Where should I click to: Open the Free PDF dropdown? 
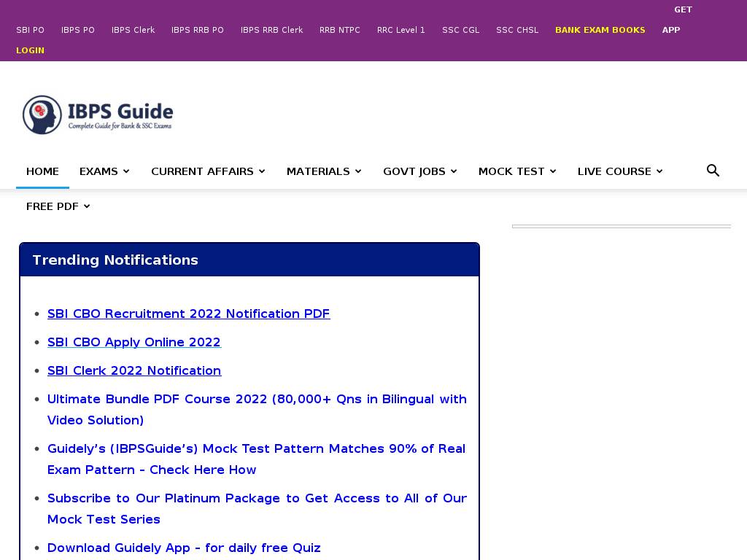click(x=58, y=206)
